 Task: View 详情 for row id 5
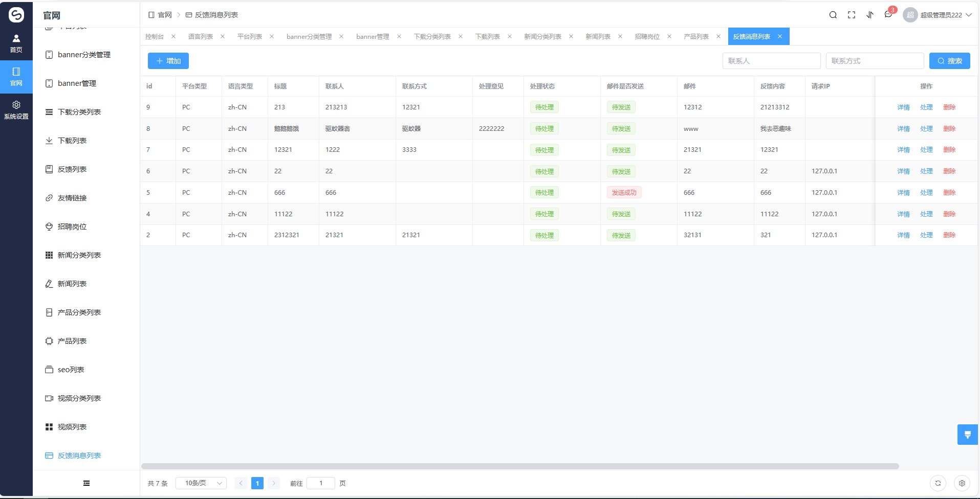point(903,193)
